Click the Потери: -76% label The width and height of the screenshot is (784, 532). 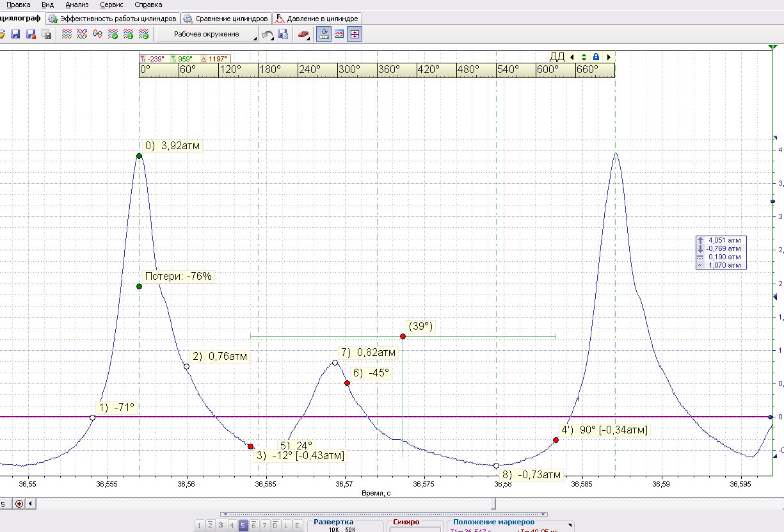[x=179, y=277]
